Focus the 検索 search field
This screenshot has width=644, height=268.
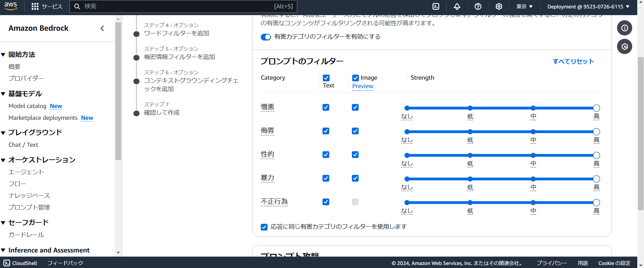(183, 6)
